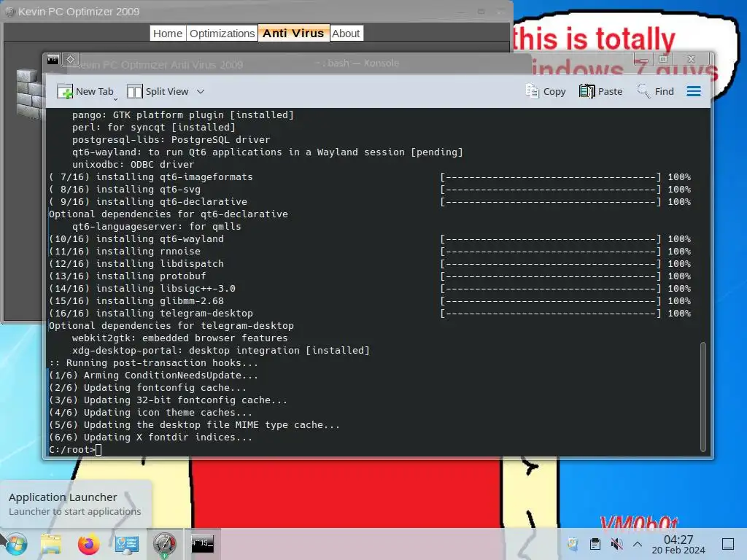This screenshot has width=747, height=560.
Task: Click 'Updating X fontdir indices...' line
Action: tap(150, 437)
